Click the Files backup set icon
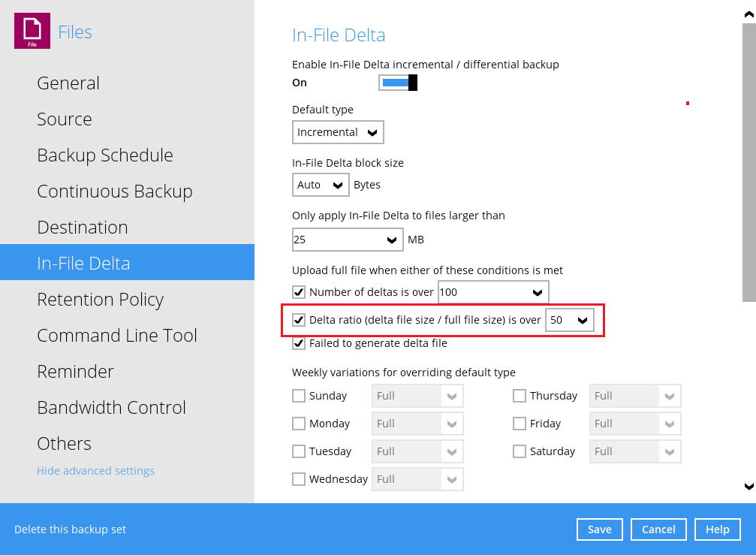Image resolution: width=756 pixels, height=555 pixels. 32,32
